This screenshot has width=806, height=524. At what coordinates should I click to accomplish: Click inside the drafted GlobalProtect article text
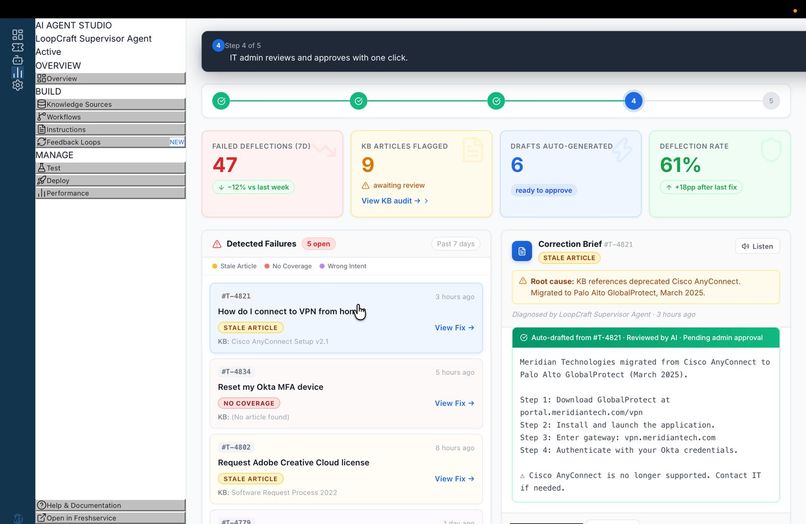pos(646,424)
